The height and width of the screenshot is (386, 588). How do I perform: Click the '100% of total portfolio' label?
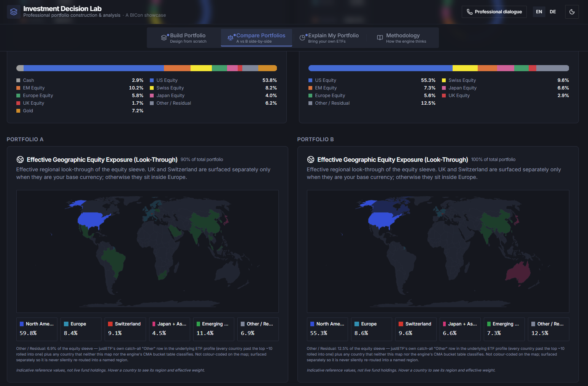493,160
